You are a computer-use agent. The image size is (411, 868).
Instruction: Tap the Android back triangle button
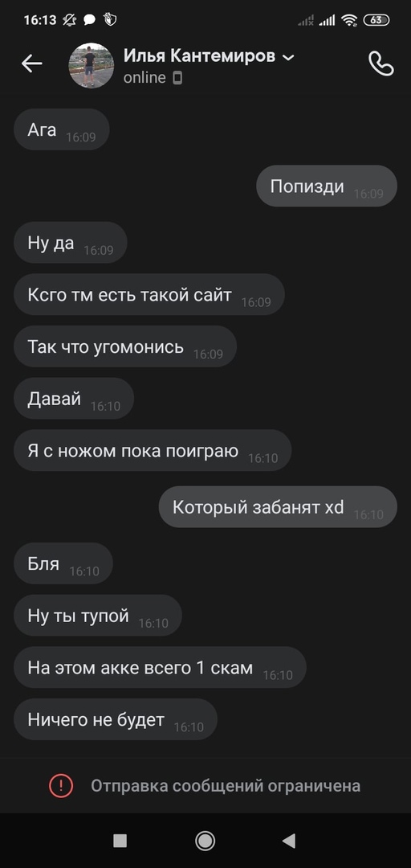point(289,841)
